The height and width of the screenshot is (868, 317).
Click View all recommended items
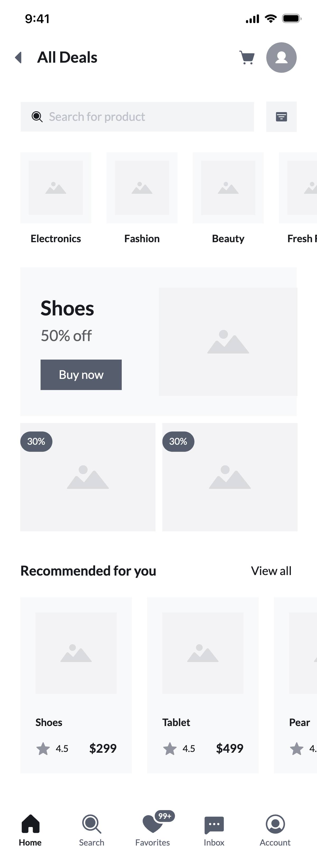[271, 571]
